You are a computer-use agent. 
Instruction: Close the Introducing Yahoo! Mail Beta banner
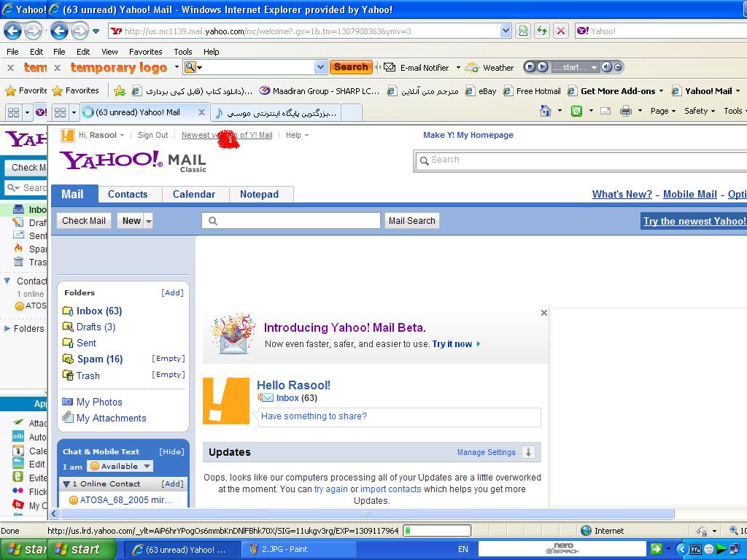[x=544, y=313]
